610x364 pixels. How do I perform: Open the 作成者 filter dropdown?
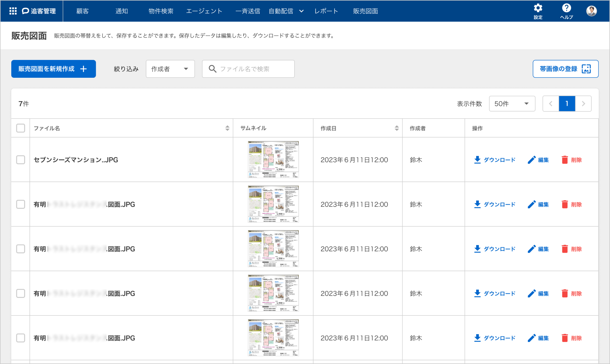point(170,69)
